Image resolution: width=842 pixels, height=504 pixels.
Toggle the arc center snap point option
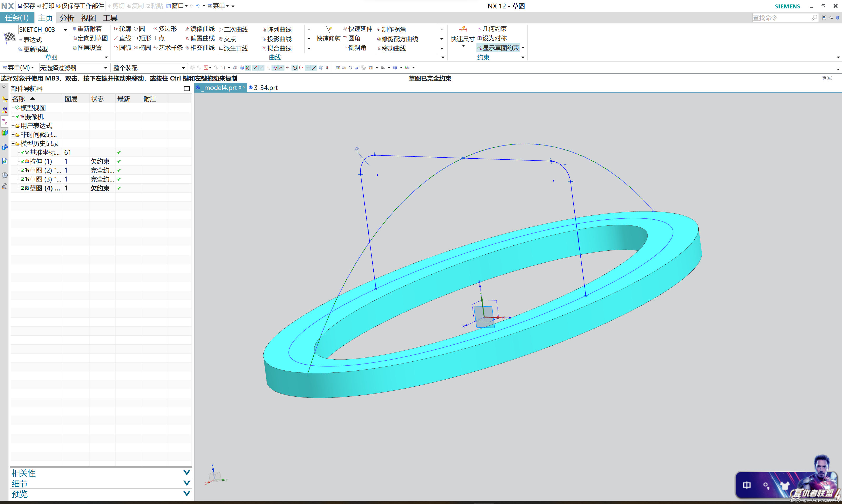tap(294, 68)
